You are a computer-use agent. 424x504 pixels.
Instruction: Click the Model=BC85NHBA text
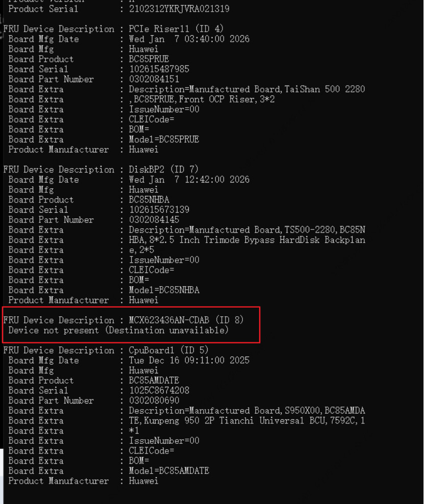164,290
